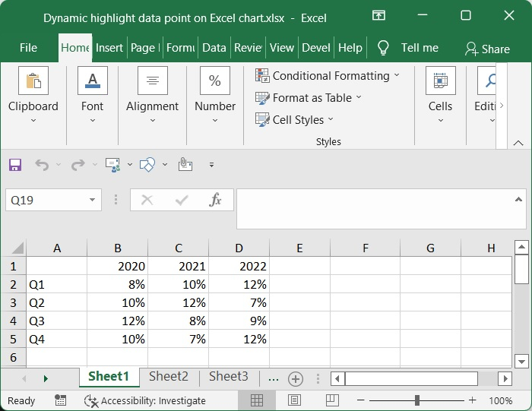Add a new sheet with the plus button

[296, 378]
